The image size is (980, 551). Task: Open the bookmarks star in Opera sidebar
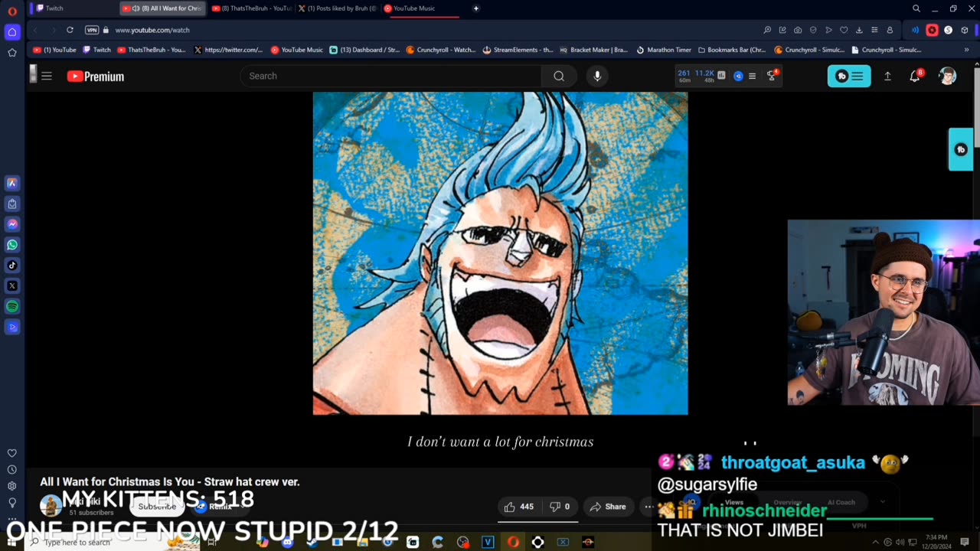tap(11, 53)
